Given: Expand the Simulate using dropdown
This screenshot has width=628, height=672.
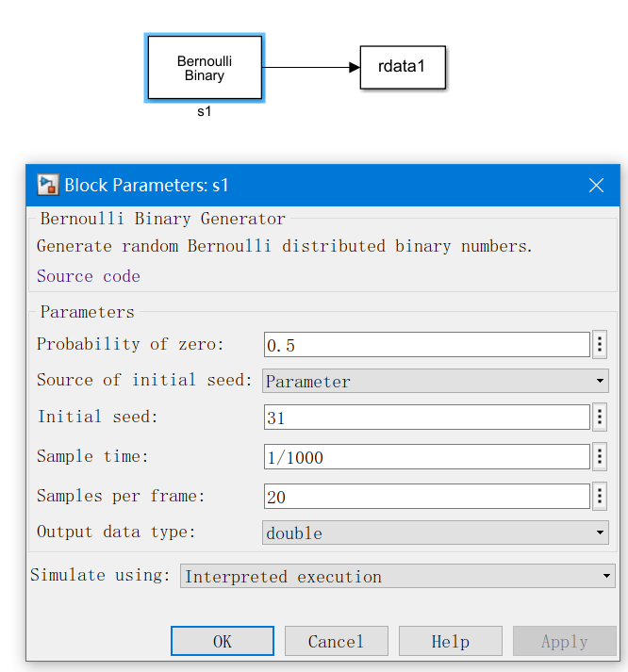Looking at the screenshot, I should coord(397,576).
